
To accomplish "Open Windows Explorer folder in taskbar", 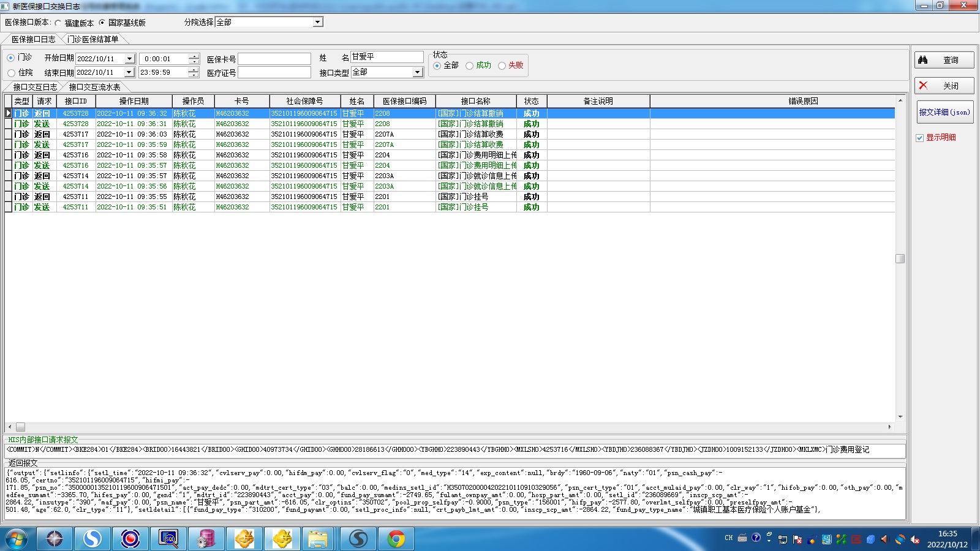I will pos(318,539).
